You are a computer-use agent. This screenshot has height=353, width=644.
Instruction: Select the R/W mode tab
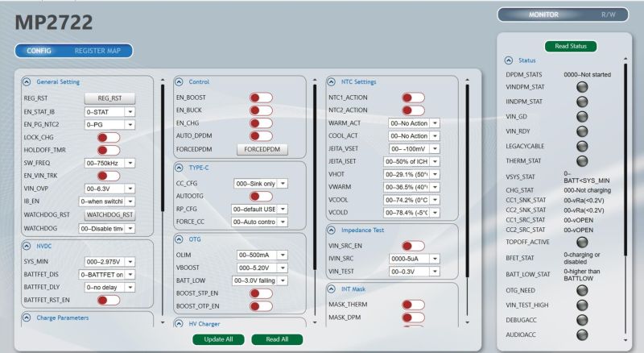tap(609, 15)
